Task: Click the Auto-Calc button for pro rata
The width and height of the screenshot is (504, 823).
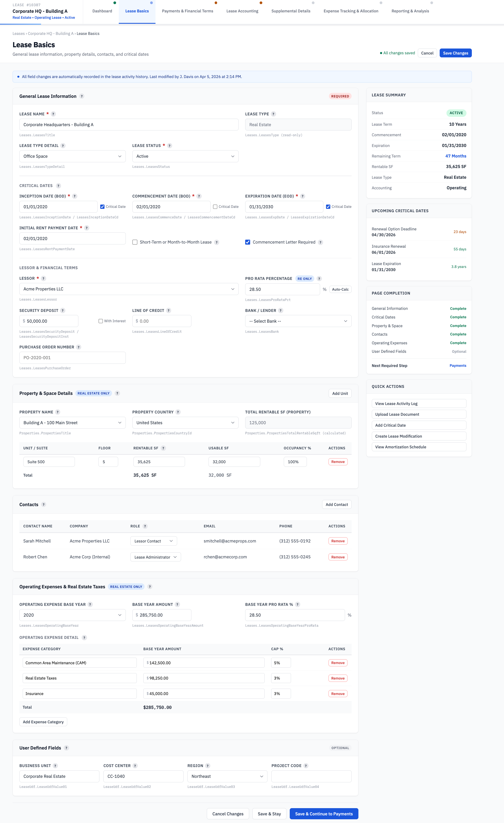Action: pos(340,289)
